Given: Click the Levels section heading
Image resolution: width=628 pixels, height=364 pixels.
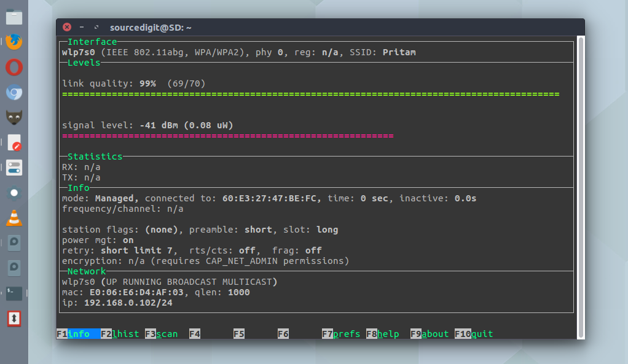Looking at the screenshot, I should pyautogui.click(x=84, y=63).
